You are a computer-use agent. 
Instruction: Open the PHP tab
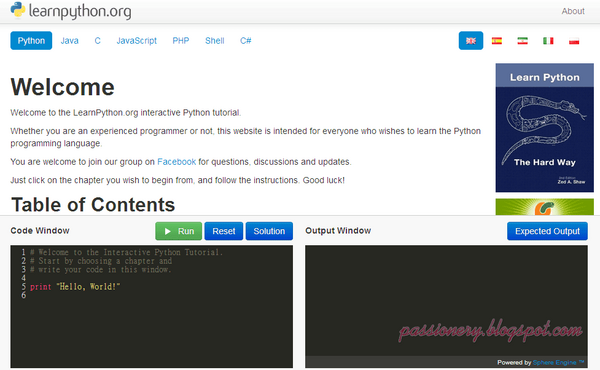pos(181,41)
